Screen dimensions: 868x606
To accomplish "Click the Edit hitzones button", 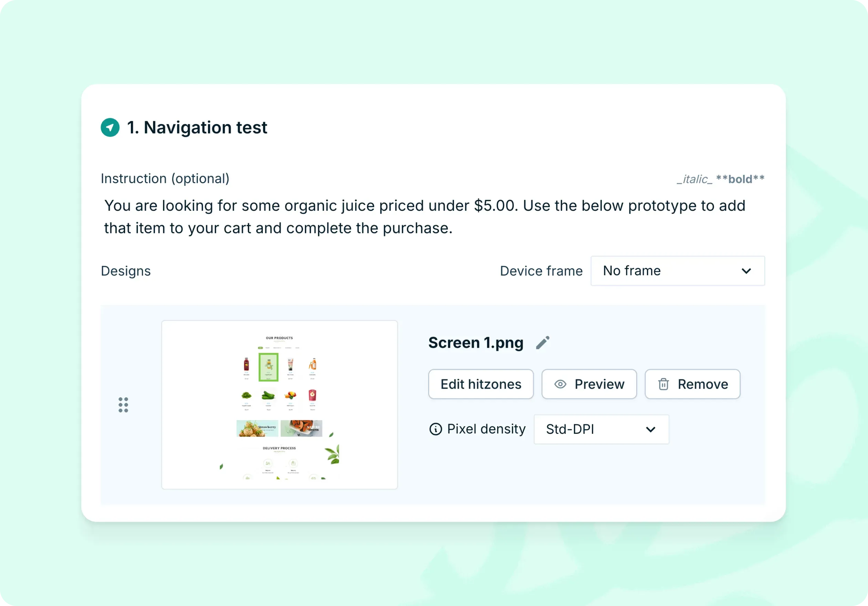I will pyautogui.click(x=480, y=384).
